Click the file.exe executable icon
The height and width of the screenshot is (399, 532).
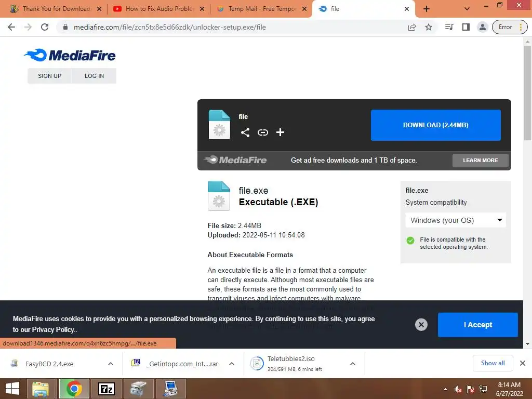219,196
